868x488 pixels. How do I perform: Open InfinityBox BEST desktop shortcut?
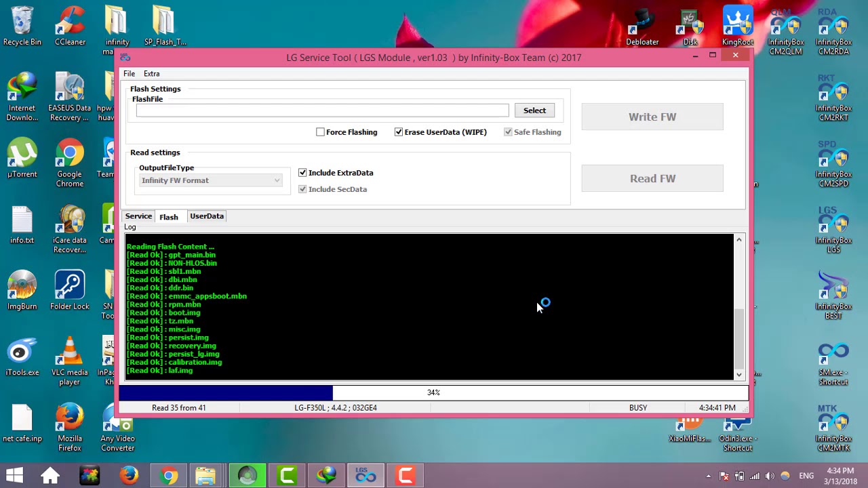(x=833, y=296)
